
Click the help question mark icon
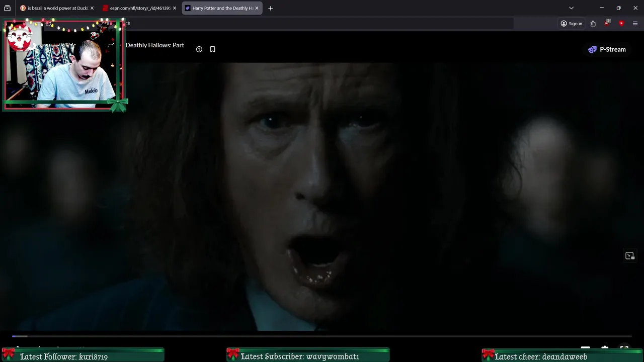[199, 49]
